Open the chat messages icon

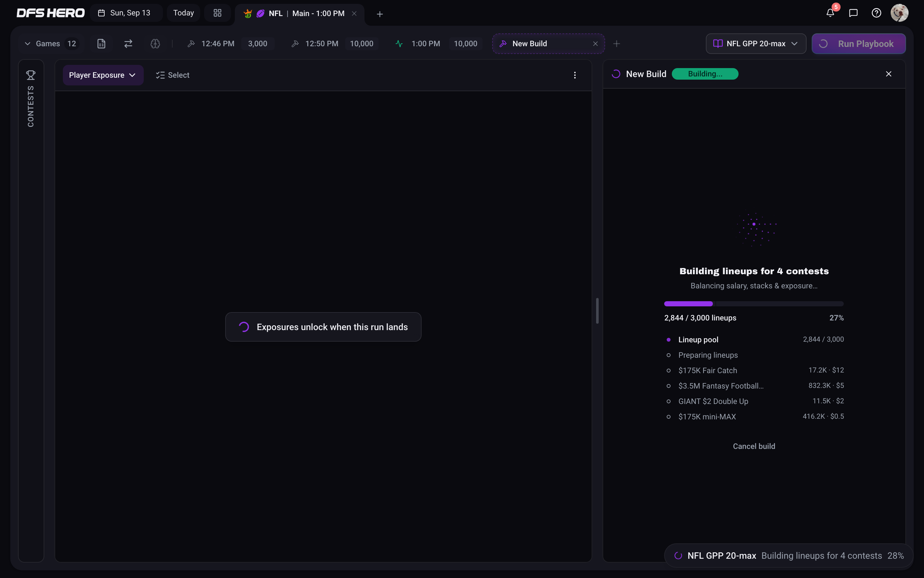click(x=853, y=13)
